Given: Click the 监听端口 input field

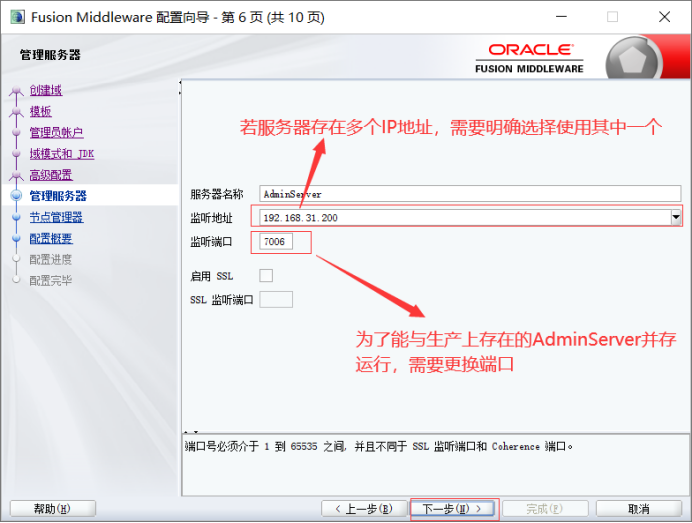Looking at the screenshot, I should [276, 242].
